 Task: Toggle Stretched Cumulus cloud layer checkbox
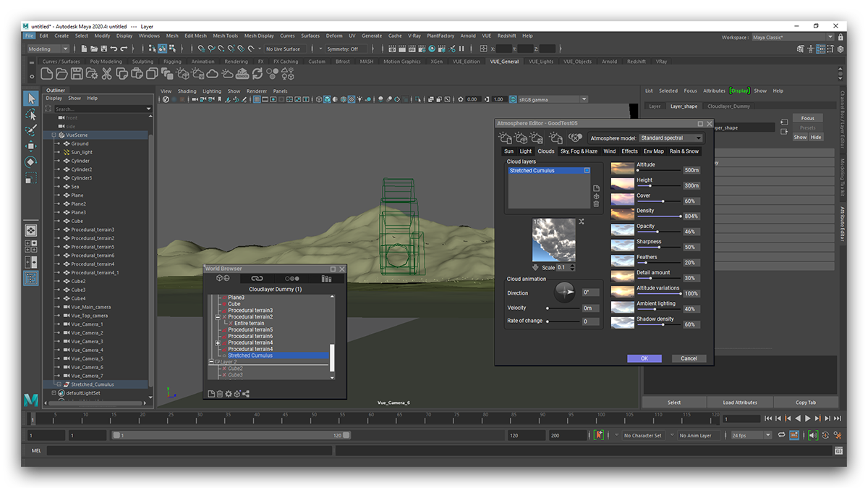587,171
